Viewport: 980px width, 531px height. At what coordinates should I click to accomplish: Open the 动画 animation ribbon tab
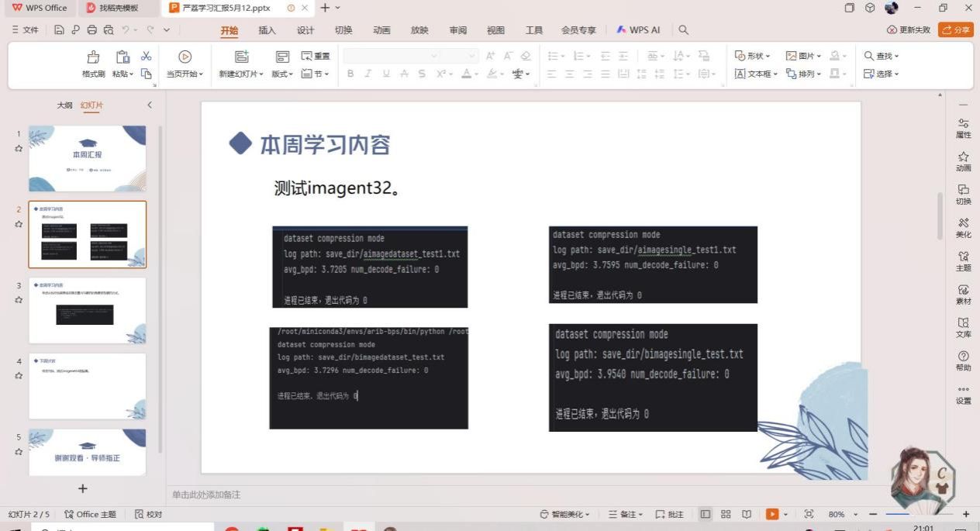click(381, 30)
